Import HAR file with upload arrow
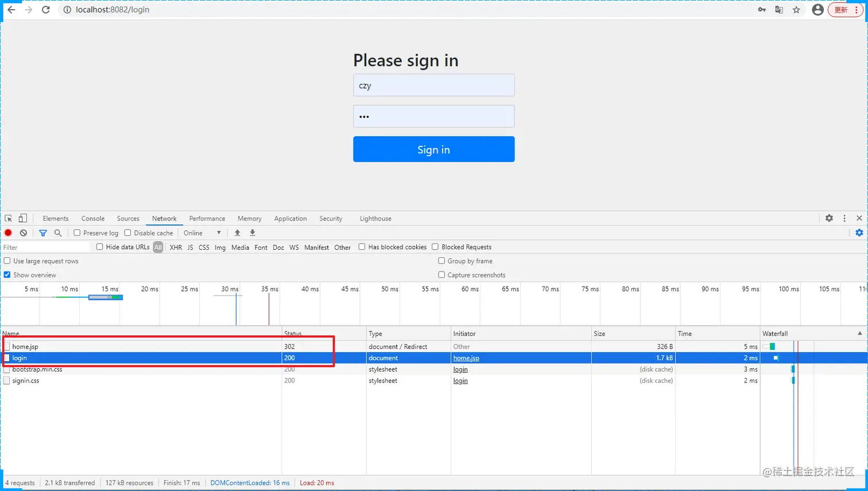The width and height of the screenshot is (868, 491). coord(237,233)
